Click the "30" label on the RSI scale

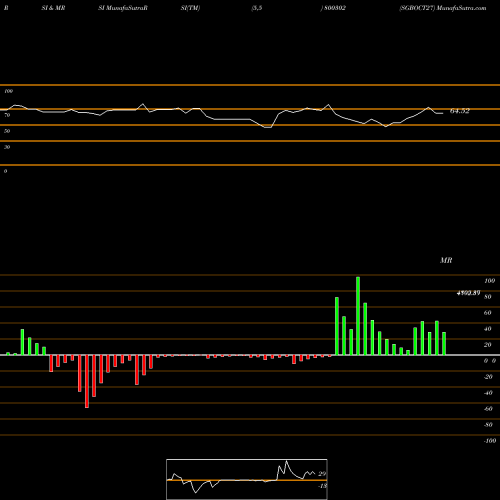pyautogui.click(x=7, y=147)
